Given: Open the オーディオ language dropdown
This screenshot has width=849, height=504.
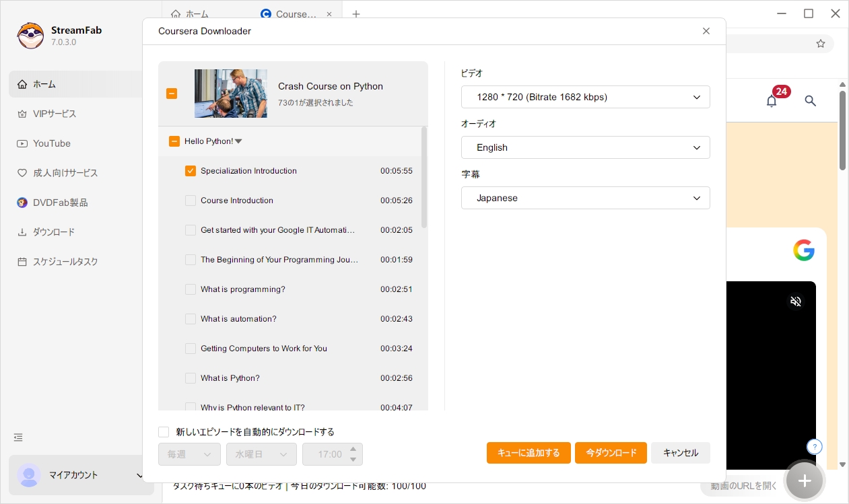Looking at the screenshot, I should [586, 147].
